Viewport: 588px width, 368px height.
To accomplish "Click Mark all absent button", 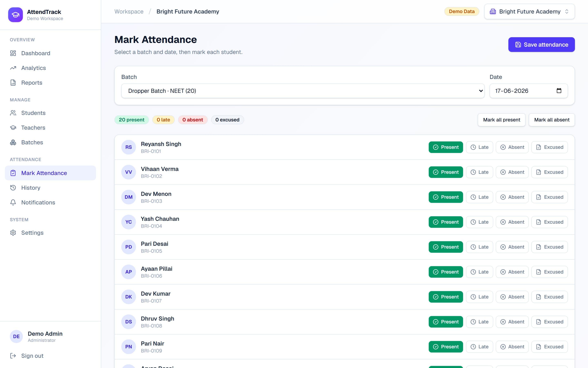I will point(551,120).
